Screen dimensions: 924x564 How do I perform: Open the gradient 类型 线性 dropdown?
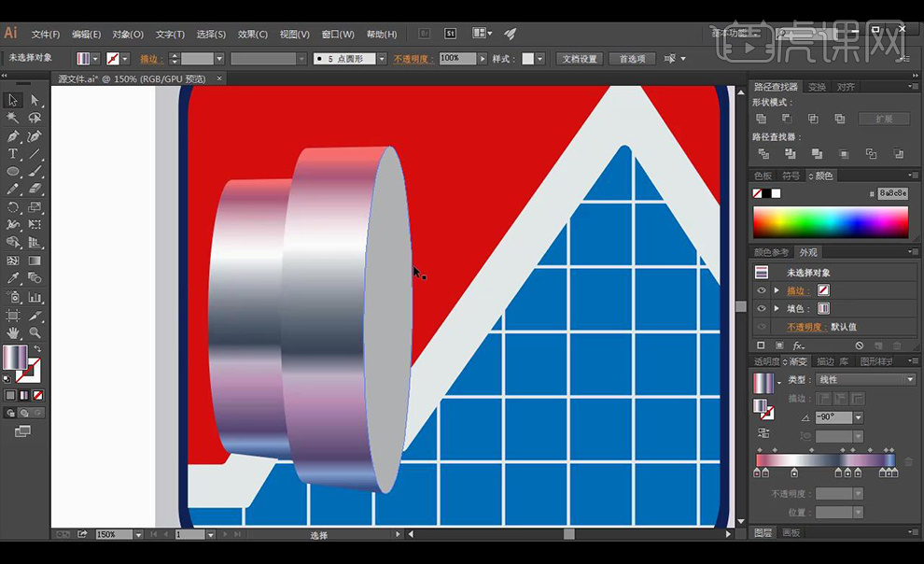pyautogui.click(x=865, y=379)
